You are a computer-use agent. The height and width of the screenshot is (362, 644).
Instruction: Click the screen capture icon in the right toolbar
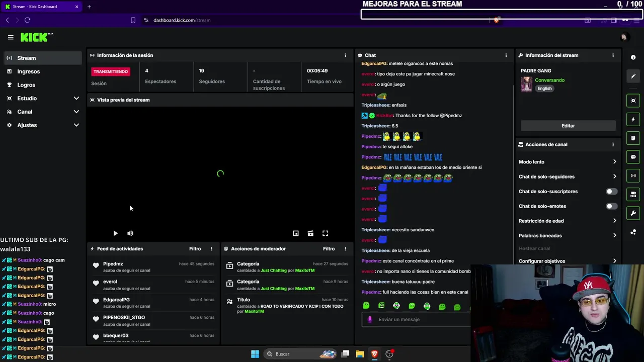[633, 101]
